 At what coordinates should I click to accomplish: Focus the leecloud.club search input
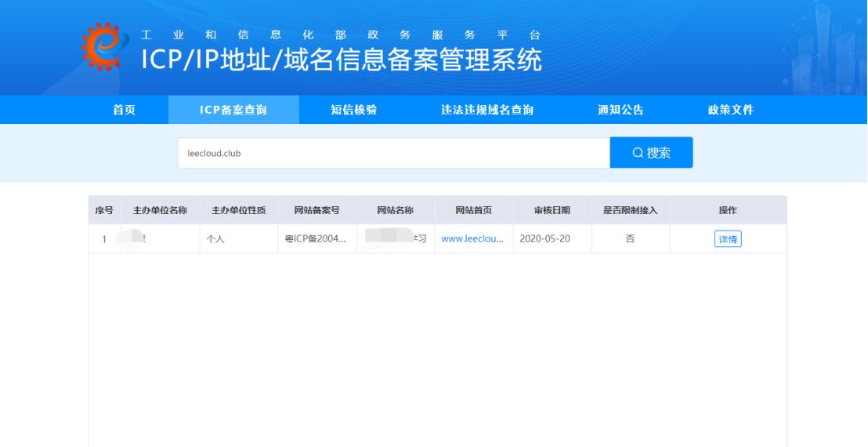[393, 153]
